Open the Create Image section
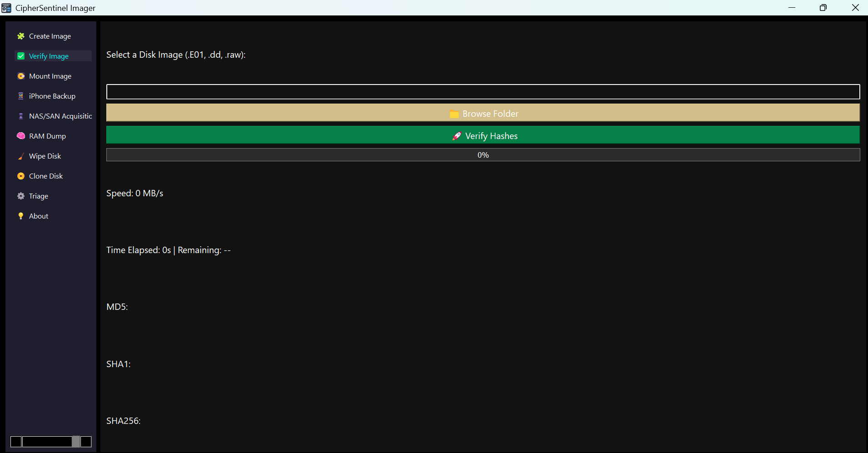 point(53,36)
